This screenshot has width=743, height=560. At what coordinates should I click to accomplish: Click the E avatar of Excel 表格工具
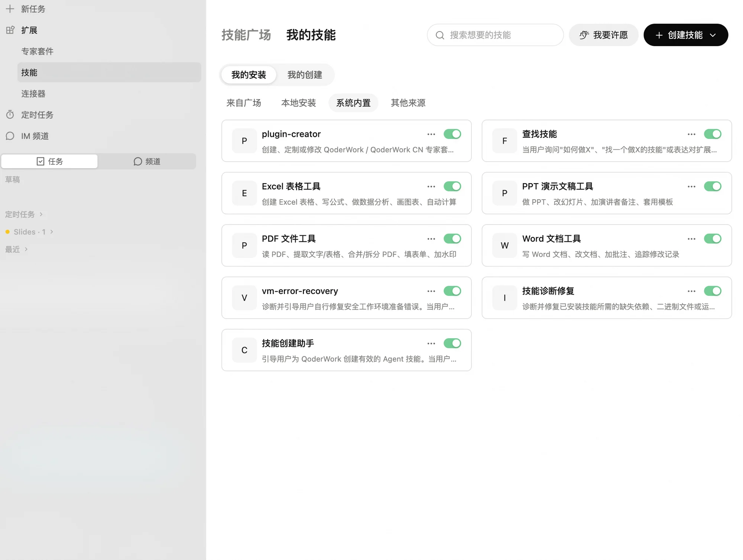244,193
